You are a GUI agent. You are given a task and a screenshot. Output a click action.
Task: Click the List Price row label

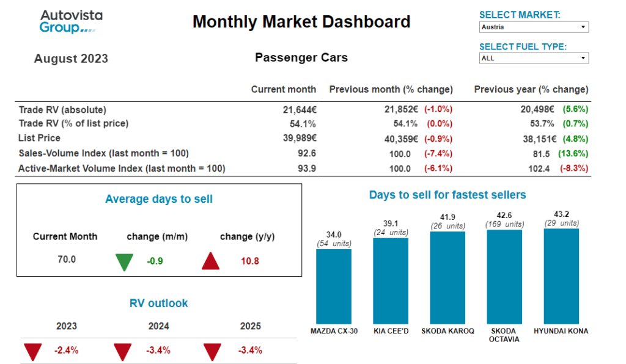coord(40,138)
